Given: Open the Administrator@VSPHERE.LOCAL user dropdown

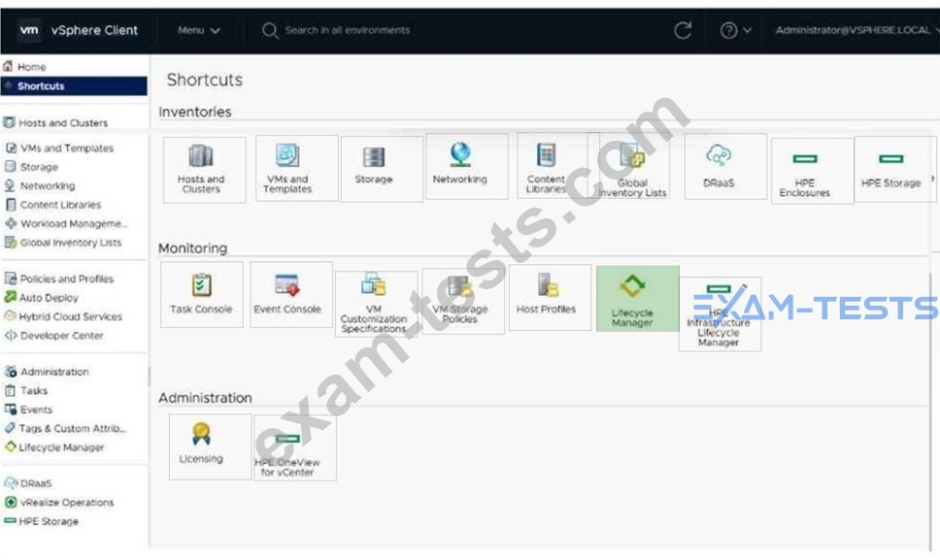Looking at the screenshot, I should point(857,30).
